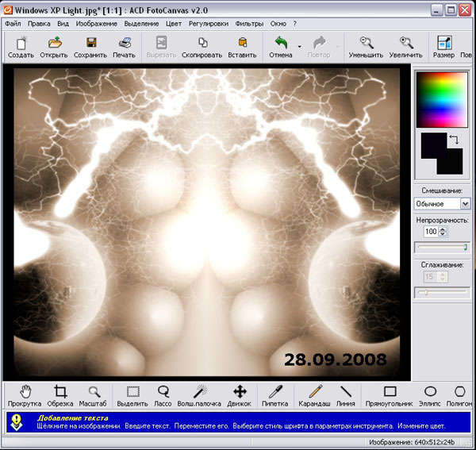Viewport: 476px width, 450px height.
Task: Open the Вид menu
Action: coord(63,24)
